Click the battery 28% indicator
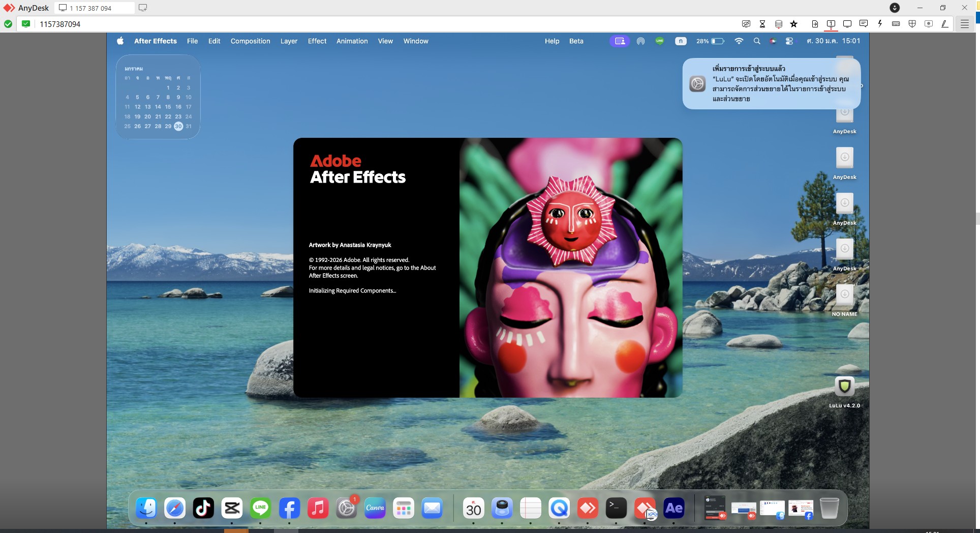 coord(710,41)
